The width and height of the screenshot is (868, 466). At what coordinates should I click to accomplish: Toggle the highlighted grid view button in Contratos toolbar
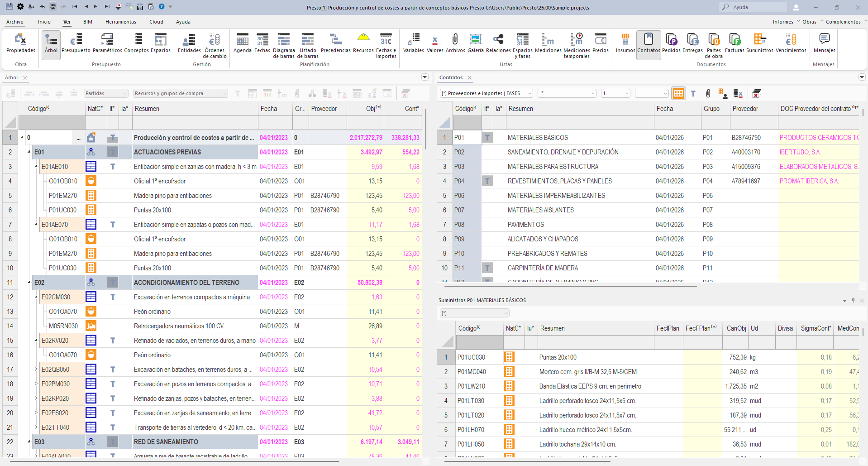[678, 93]
